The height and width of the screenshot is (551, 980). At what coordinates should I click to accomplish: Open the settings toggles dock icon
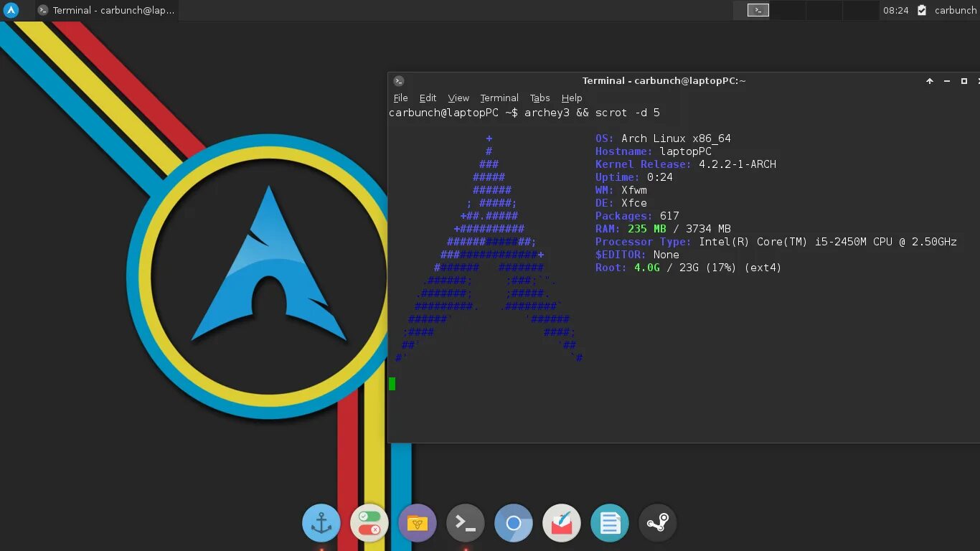pyautogui.click(x=369, y=523)
